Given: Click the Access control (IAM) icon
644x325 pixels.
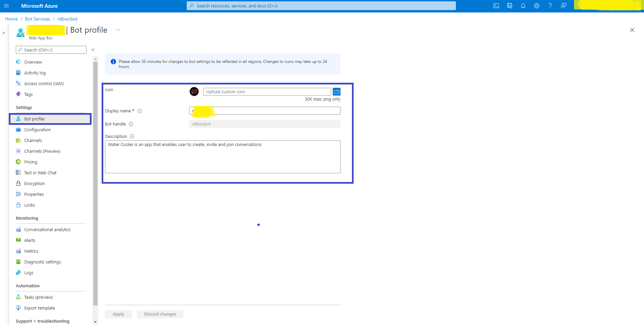Looking at the screenshot, I should [x=19, y=83].
